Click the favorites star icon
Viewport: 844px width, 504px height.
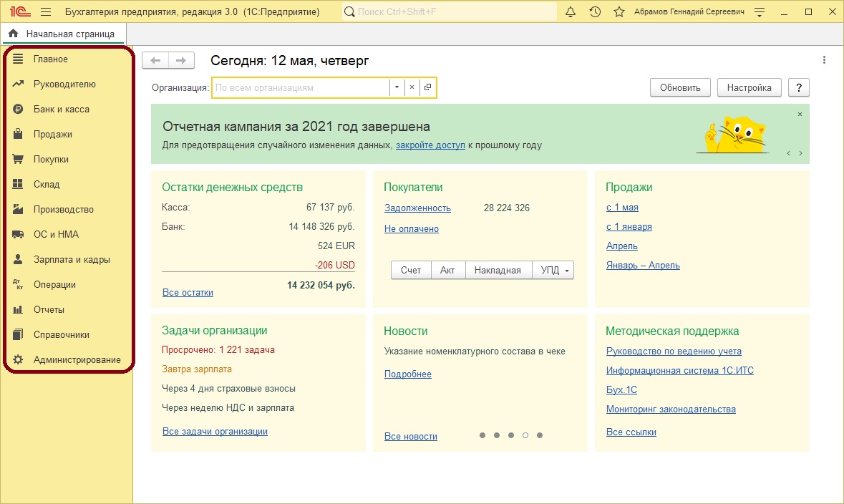[x=619, y=12]
